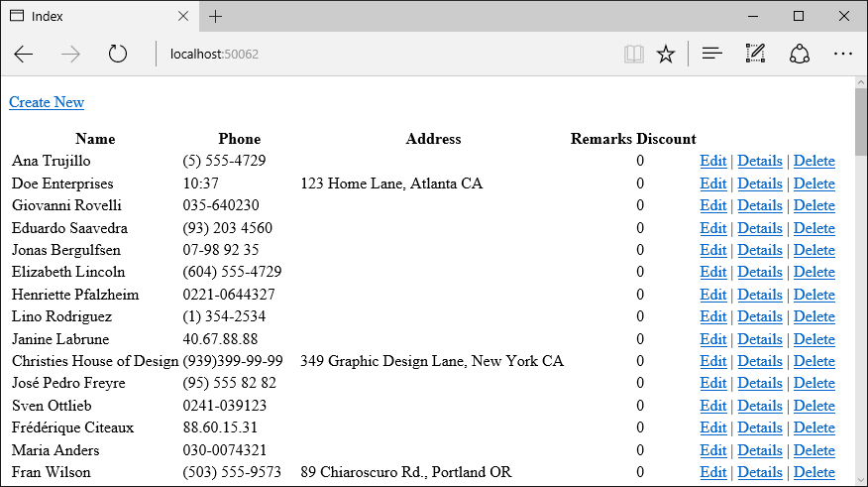Click the scrollbar down arrow
Screen dimensions: 868x487
point(861,480)
